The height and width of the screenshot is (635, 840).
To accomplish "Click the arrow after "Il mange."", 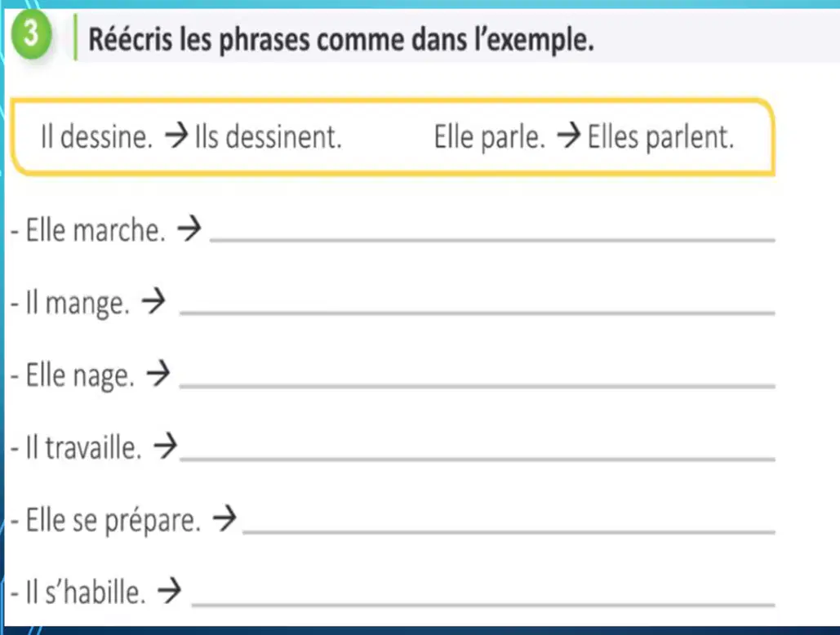I will coord(153,301).
